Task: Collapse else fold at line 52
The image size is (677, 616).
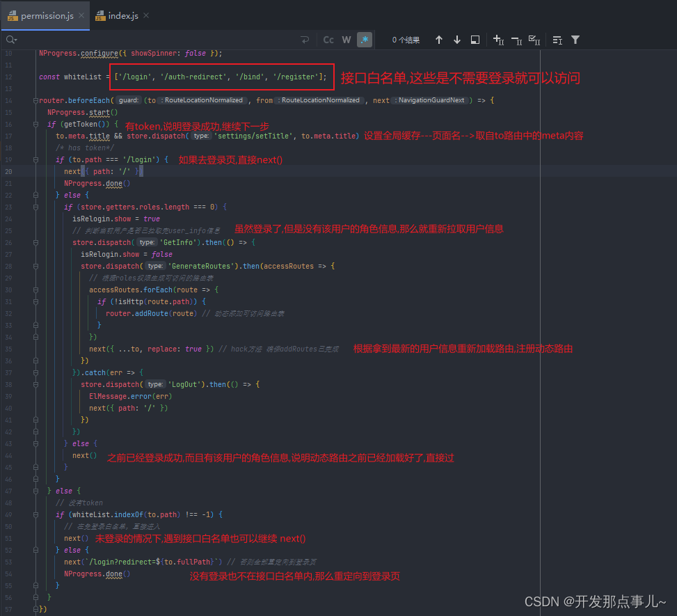Action: pos(36,551)
